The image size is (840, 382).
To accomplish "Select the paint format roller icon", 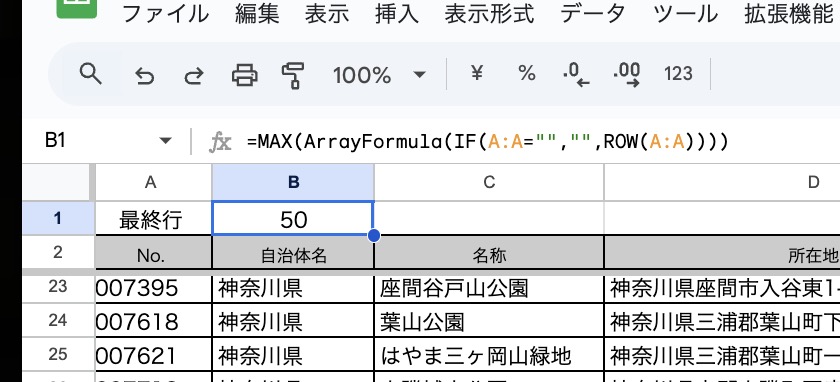I will pos(293,75).
